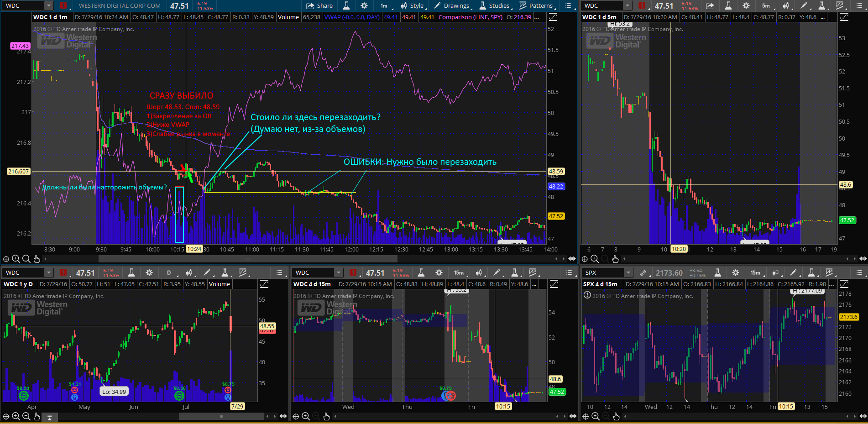Viewport: 868px width, 424px height.
Task: Open list menu icon in WDC 5m panel
Action: tap(858, 5)
